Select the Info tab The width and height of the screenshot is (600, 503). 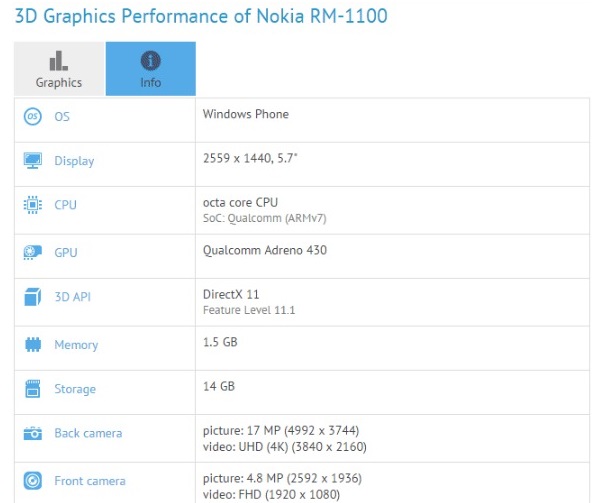(x=151, y=68)
